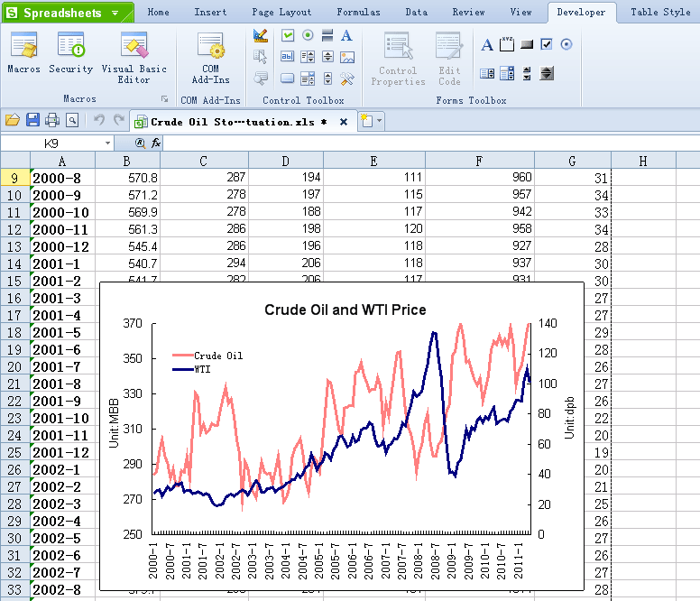Create a new document with starred page icon
The image size is (700, 601).
point(366,120)
